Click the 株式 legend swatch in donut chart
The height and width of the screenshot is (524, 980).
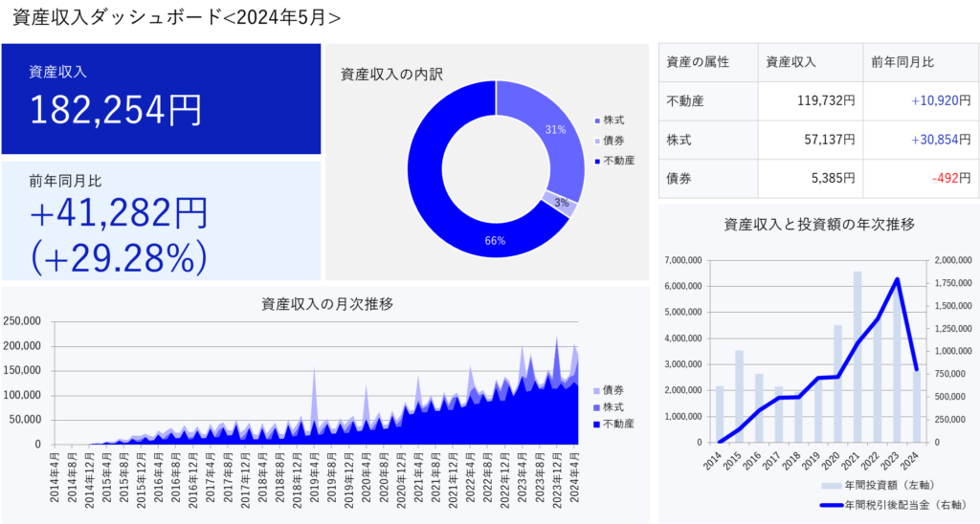coord(597,120)
